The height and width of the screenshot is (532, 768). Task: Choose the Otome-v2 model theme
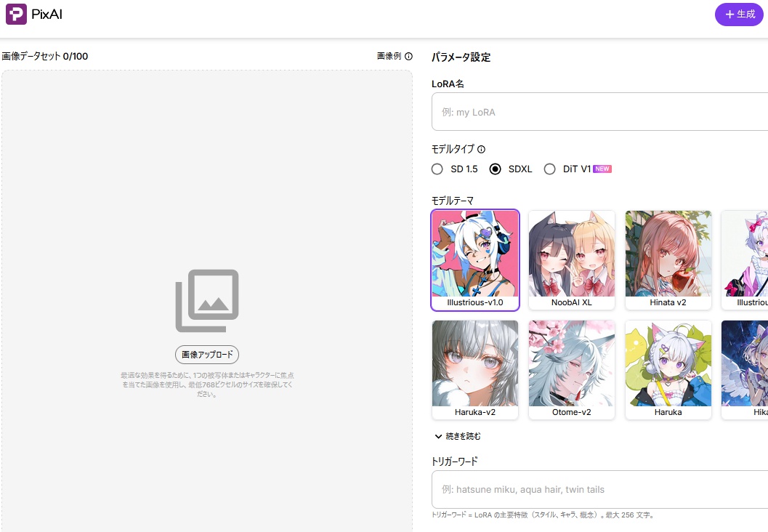[x=572, y=369]
